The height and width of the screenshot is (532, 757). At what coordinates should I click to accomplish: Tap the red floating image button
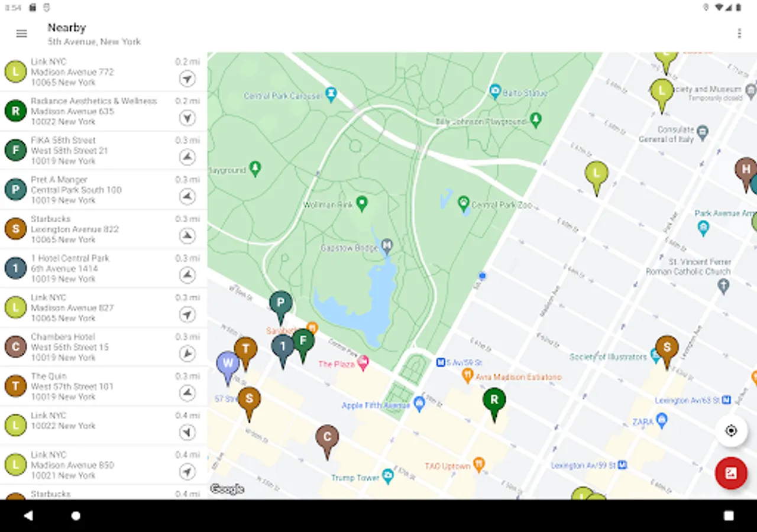[x=731, y=473]
